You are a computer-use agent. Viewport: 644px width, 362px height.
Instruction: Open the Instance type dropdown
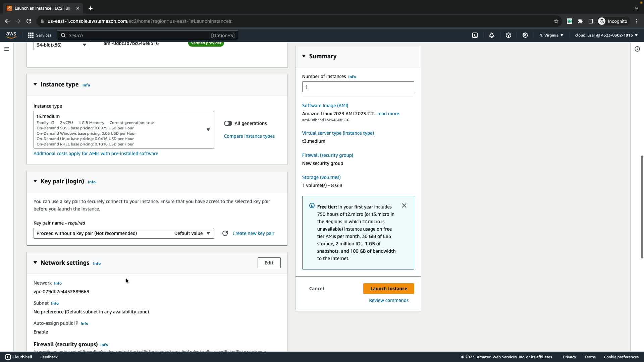coord(123,130)
